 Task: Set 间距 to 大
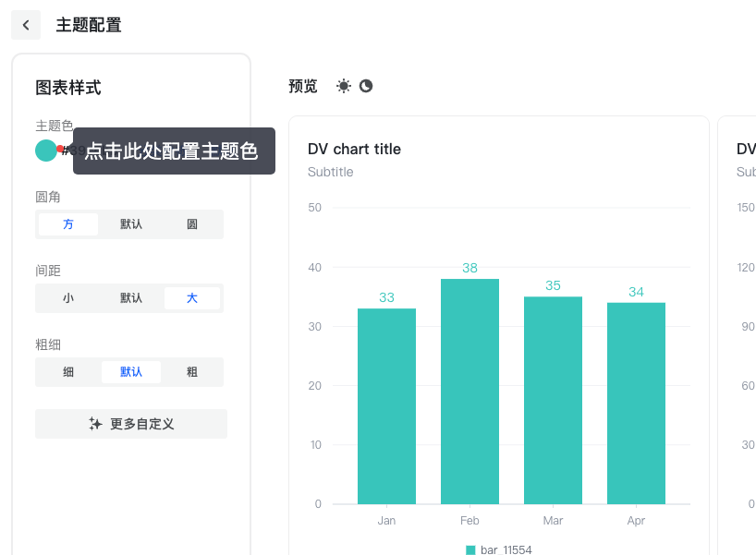[x=192, y=298]
